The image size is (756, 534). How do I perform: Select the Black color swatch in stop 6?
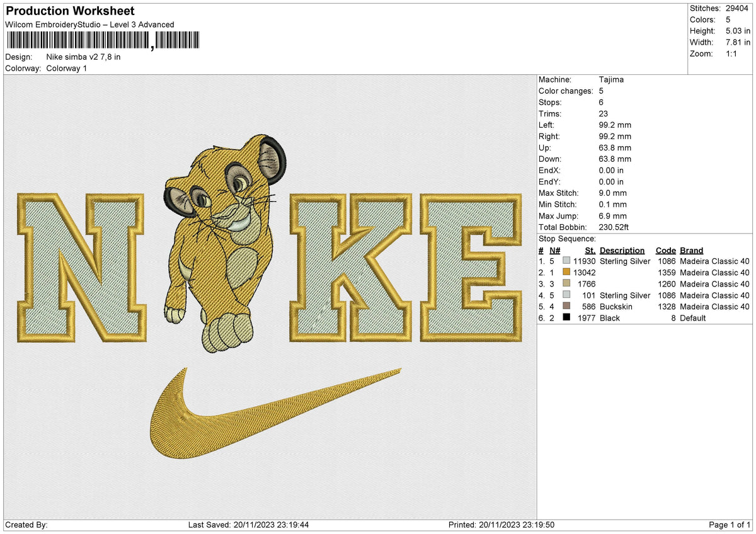(566, 318)
